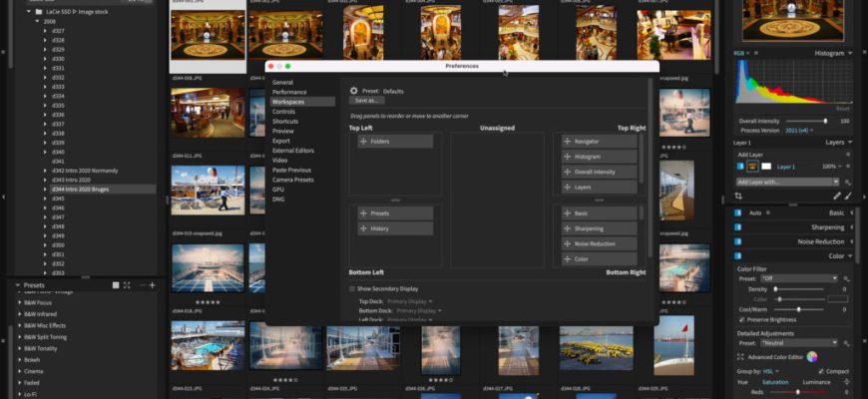This screenshot has width=868, height=399.
Task: Toggle Preserve Brightness checkbox
Action: [x=741, y=320]
